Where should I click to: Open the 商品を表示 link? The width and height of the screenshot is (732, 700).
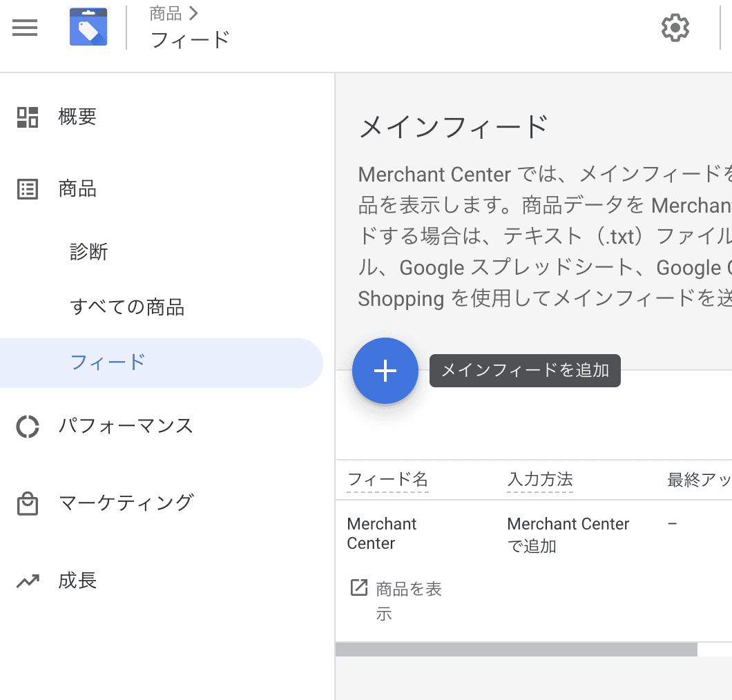(x=409, y=601)
